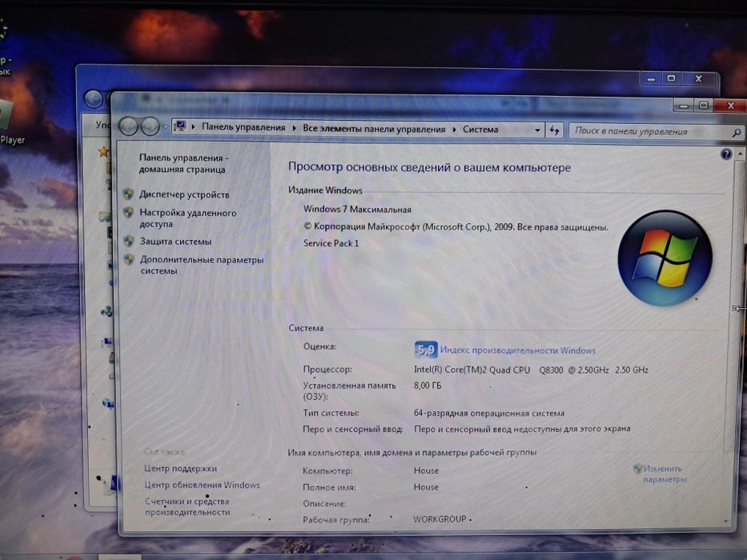
Task: Click back button in background Explorer window
Action: (x=94, y=99)
